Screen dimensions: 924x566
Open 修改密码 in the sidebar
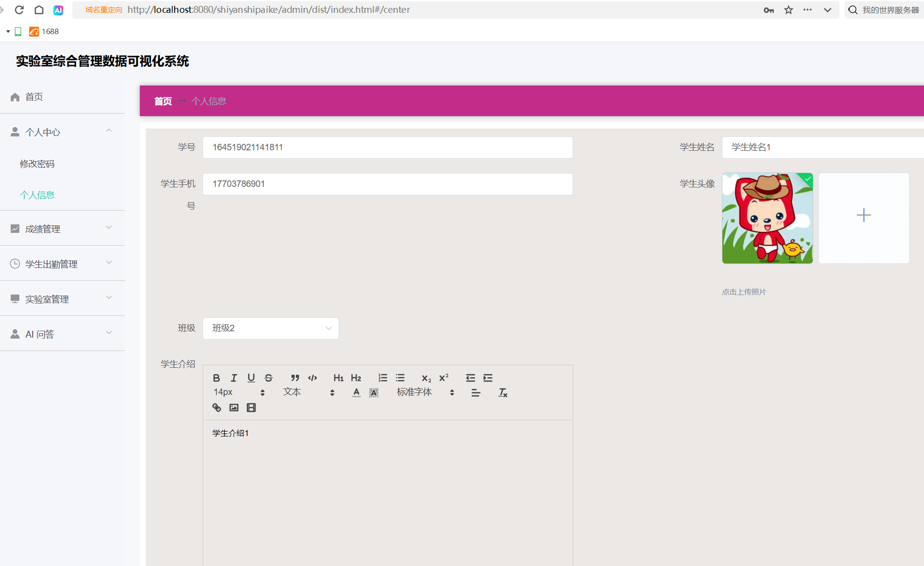click(x=37, y=164)
